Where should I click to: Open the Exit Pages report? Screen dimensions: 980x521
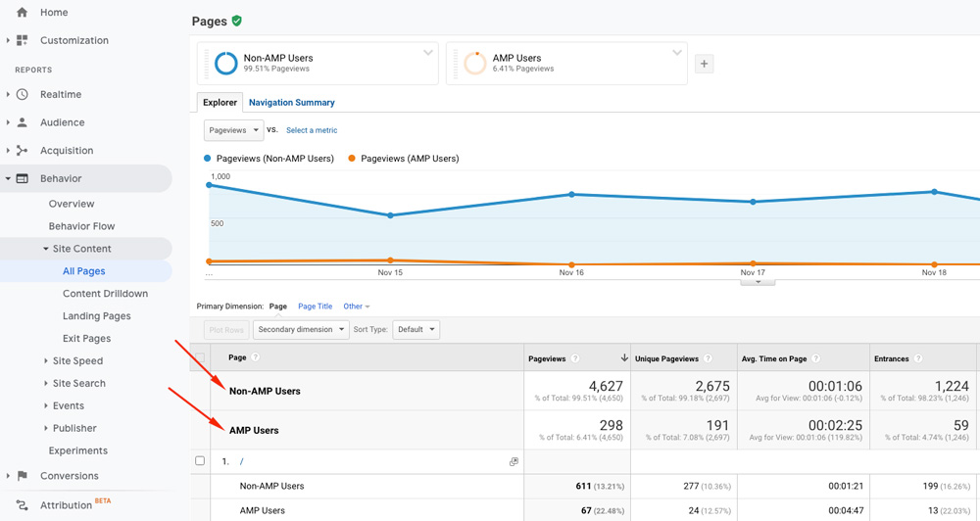(87, 339)
